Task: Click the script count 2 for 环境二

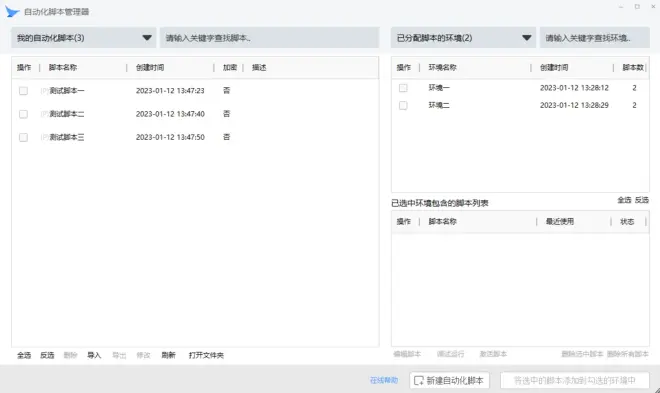Action: (x=634, y=105)
